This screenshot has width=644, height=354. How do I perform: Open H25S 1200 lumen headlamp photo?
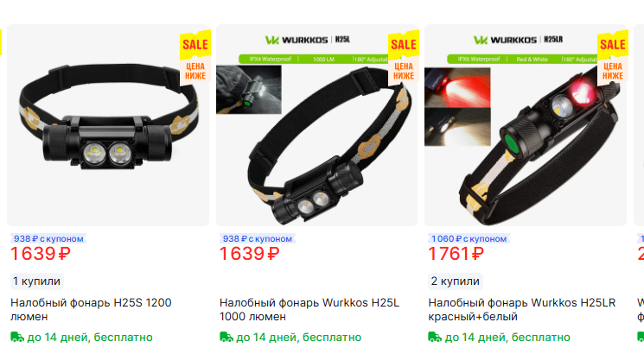pyautogui.click(x=108, y=125)
